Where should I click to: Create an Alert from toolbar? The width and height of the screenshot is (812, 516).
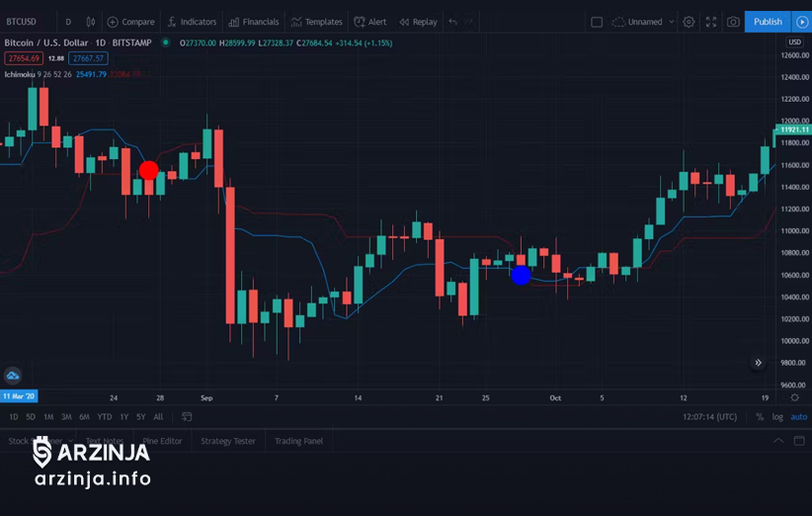tap(369, 22)
